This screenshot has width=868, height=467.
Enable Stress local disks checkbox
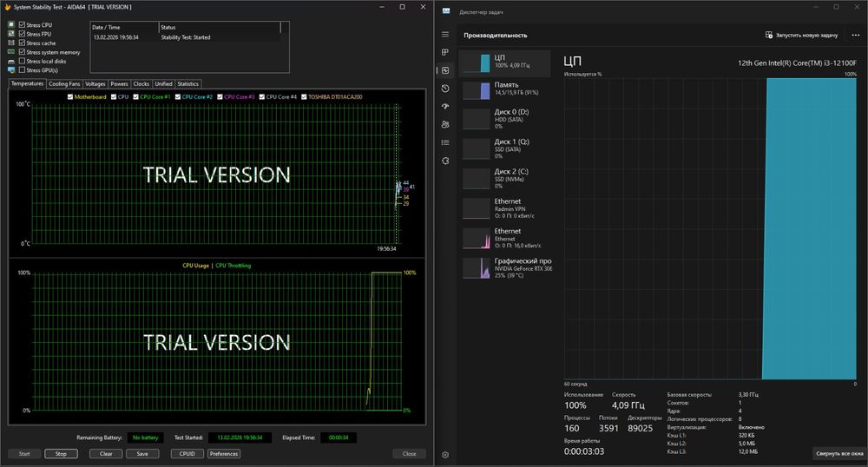(x=23, y=61)
